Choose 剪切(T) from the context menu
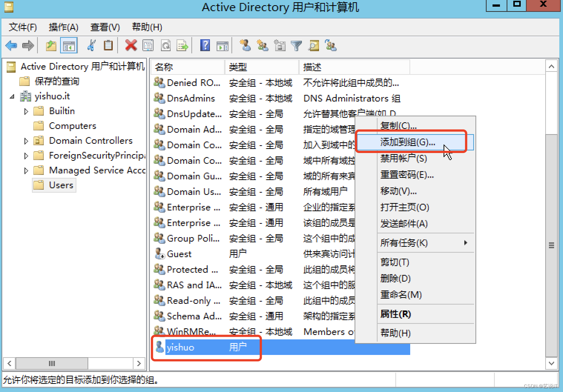Viewport: 563px width, 392px height. coord(415,262)
